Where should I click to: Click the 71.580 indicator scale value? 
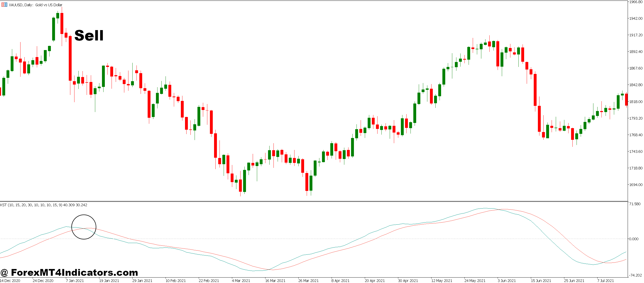[x=635, y=204]
